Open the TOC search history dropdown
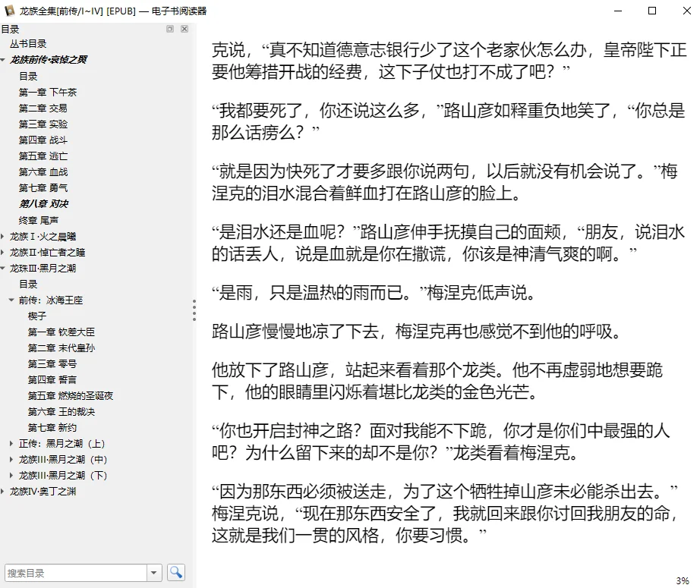Viewport: 700px width, 588px height. coord(154,572)
